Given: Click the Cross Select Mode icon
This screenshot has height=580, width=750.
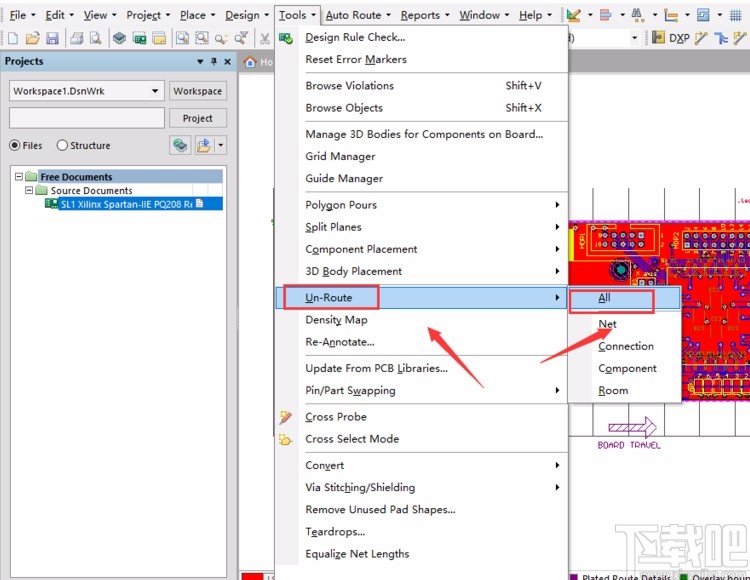Looking at the screenshot, I should coord(286,439).
